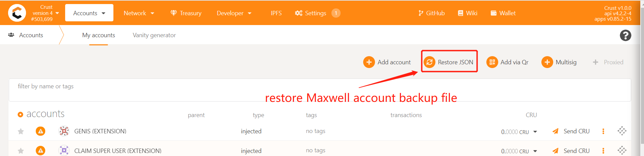This screenshot has height=156, width=644.
Task: Open the three-dot menu on CLAIM SUPER USER row
Action: point(603,151)
